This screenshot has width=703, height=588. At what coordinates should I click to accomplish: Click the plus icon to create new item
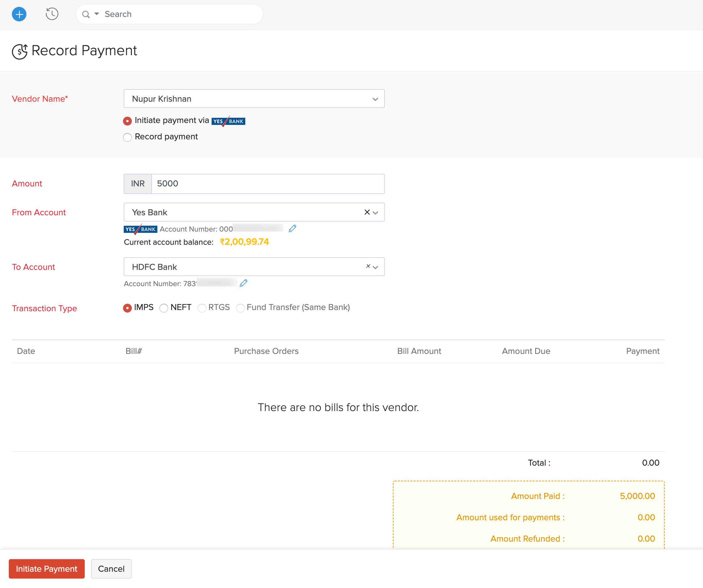click(19, 14)
